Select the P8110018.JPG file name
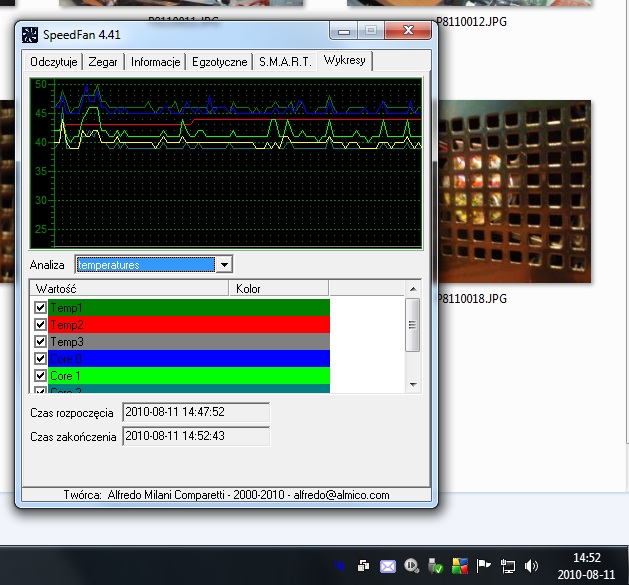629x585 pixels. click(x=472, y=299)
